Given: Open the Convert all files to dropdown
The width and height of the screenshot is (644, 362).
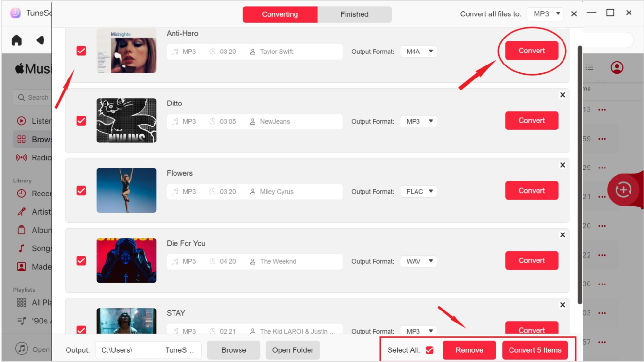Looking at the screenshot, I should coord(546,14).
